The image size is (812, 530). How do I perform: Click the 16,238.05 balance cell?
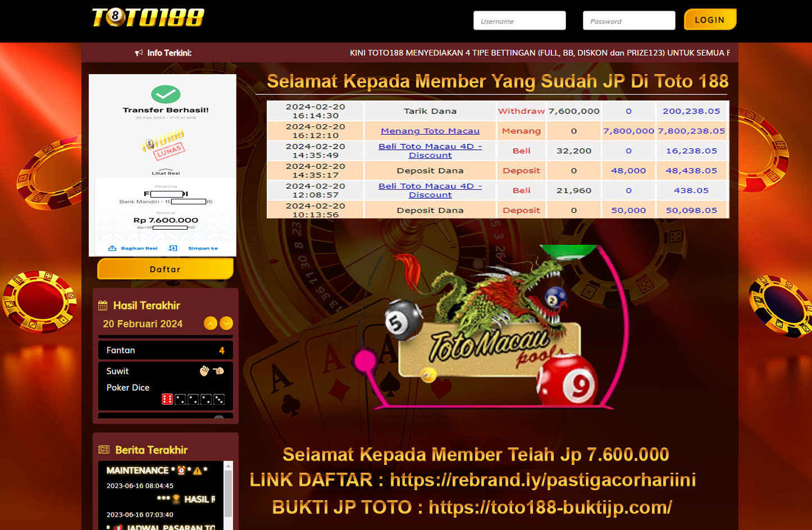691,150
